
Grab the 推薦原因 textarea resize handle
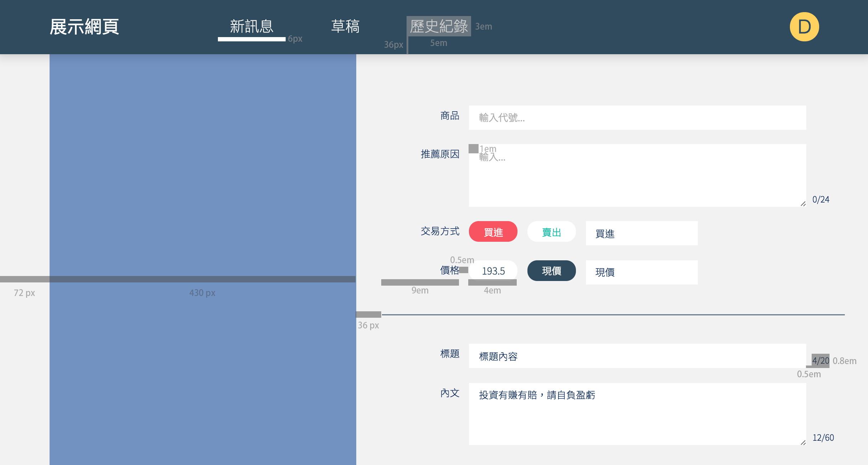(x=803, y=204)
